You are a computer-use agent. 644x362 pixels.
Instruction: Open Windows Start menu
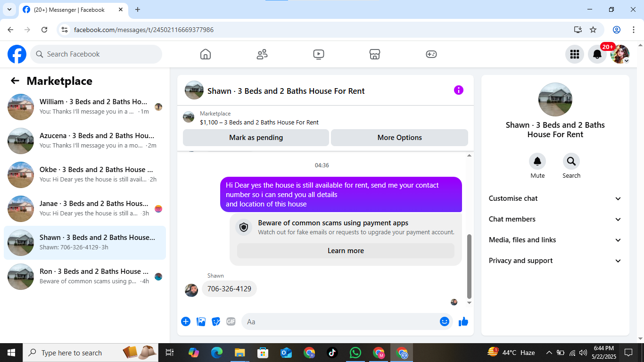[x=11, y=353]
